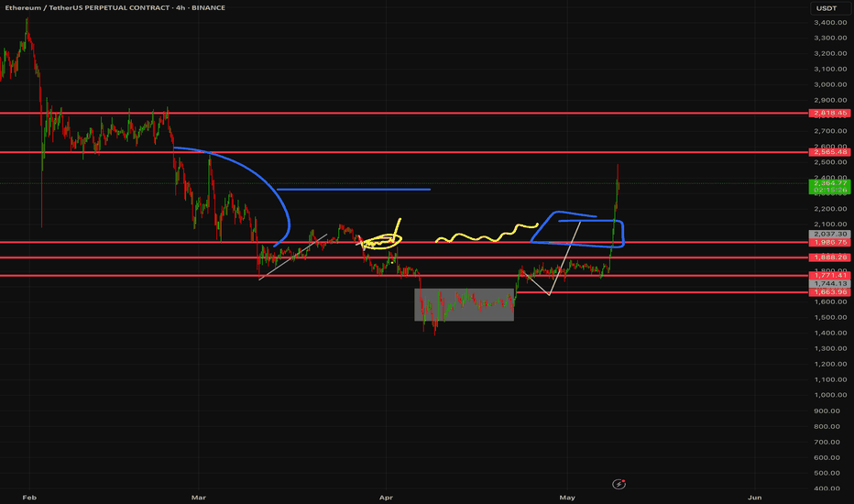Click the lightning bolt icon near the time axis
This screenshot has height=504, width=854.
click(x=619, y=484)
